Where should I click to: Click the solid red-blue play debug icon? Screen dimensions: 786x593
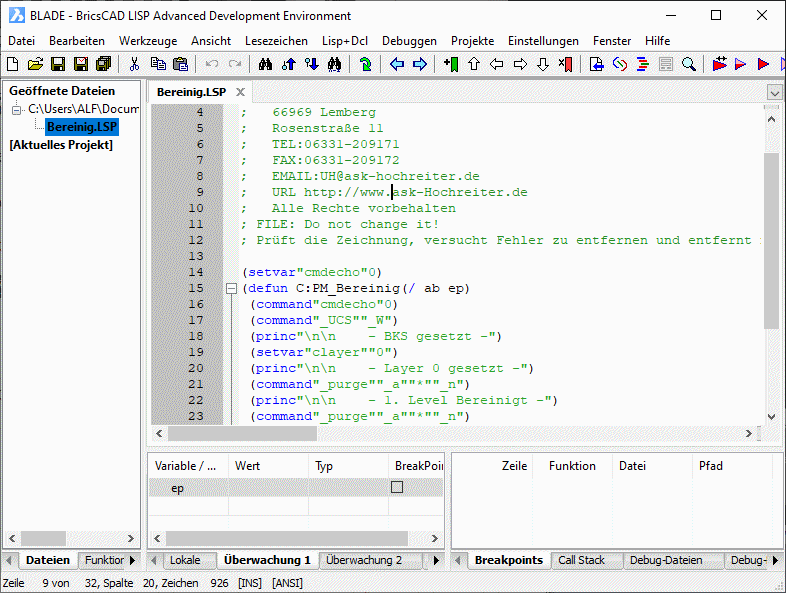click(763, 64)
